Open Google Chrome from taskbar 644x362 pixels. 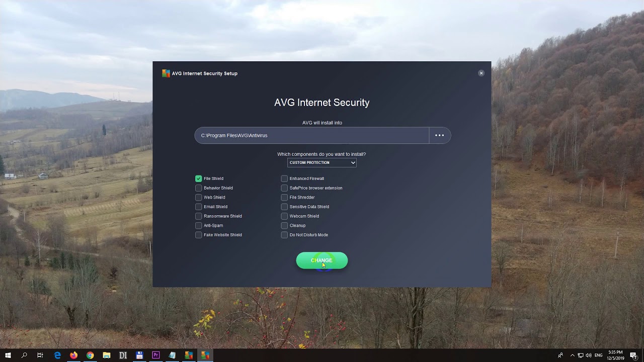pyautogui.click(x=90, y=355)
